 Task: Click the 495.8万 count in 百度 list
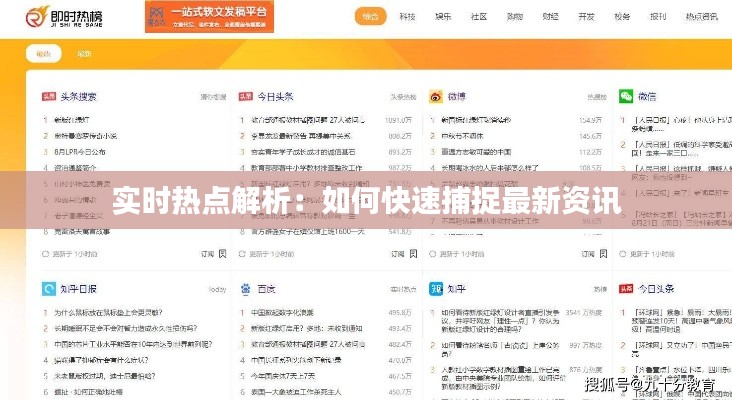point(400,312)
